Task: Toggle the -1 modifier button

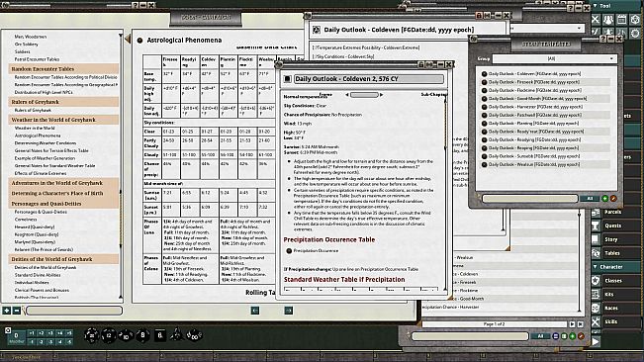Action: pos(32,341)
